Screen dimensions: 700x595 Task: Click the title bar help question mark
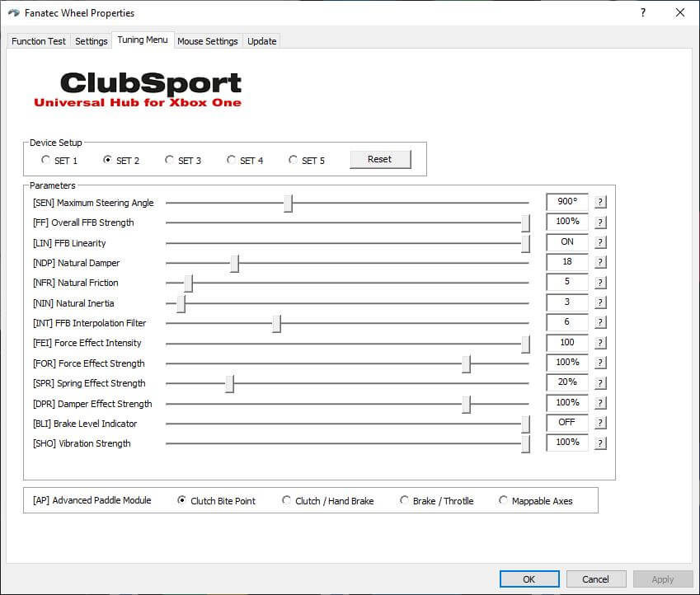tap(643, 12)
